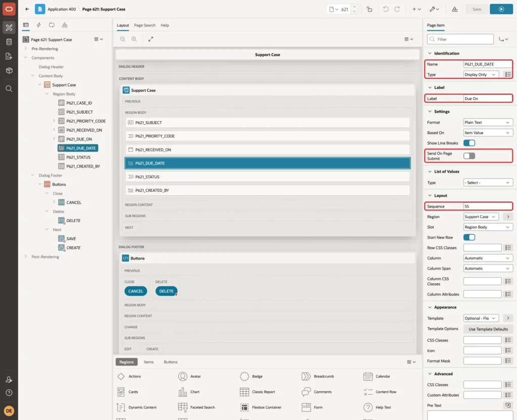
Task: Open the Gallery cube icon in sidebar
Action: pos(9,71)
